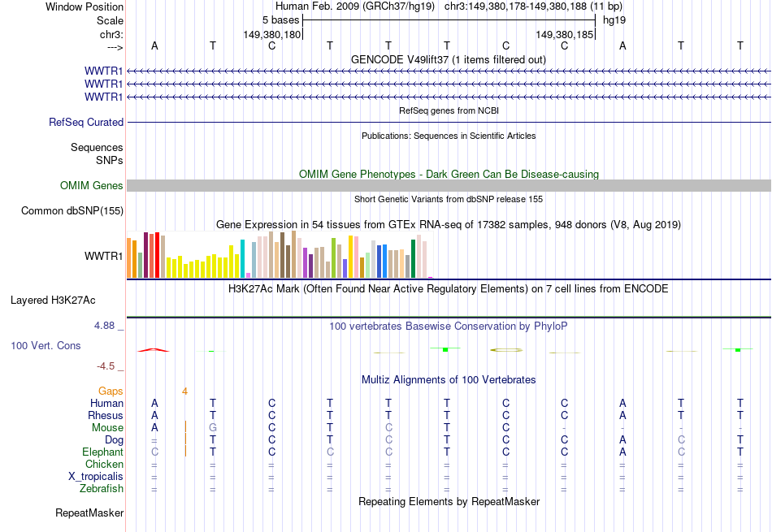Viewport: 772px width, 532px height.
Task: Click the RefSeq Curated track label
Action: pyautogui.click(x=86, y=122)
